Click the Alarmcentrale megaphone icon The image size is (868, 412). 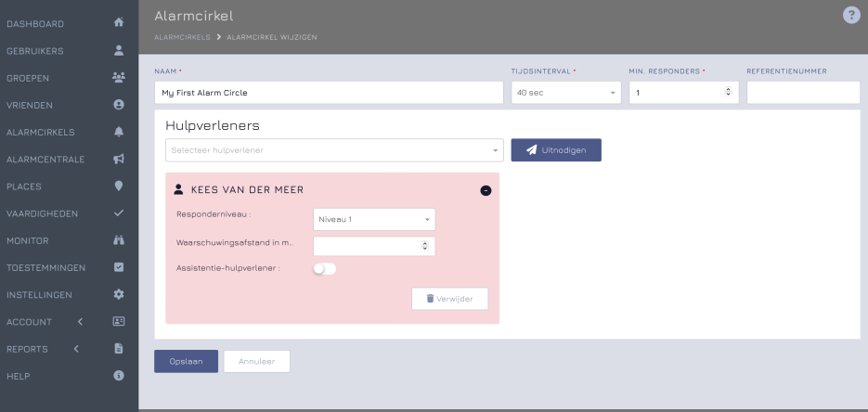point(118,159)
